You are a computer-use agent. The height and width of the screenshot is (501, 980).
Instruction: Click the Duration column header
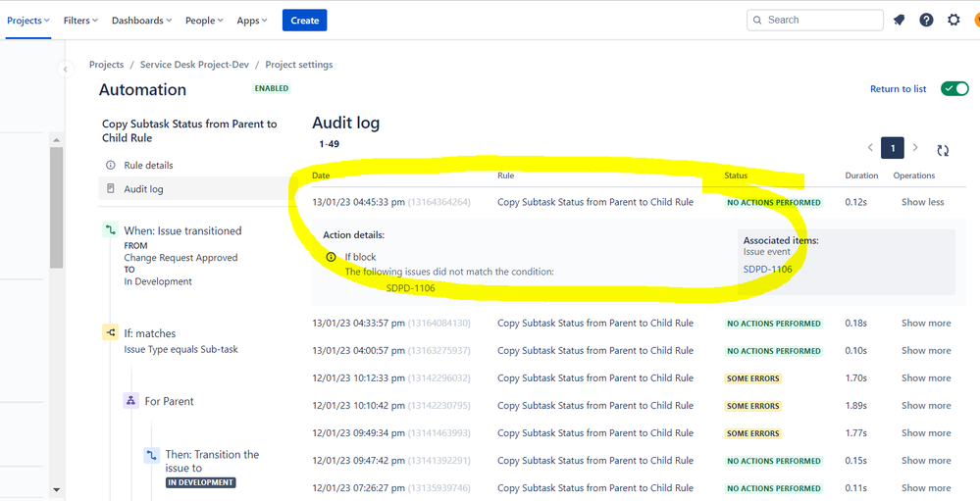coord(861,175)
